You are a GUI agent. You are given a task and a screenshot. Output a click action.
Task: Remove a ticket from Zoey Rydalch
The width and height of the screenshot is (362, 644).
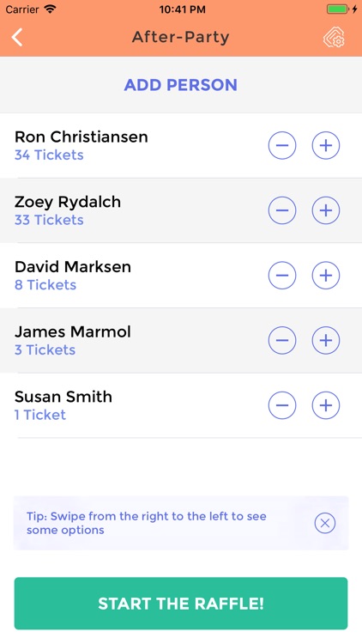(282, 210)
